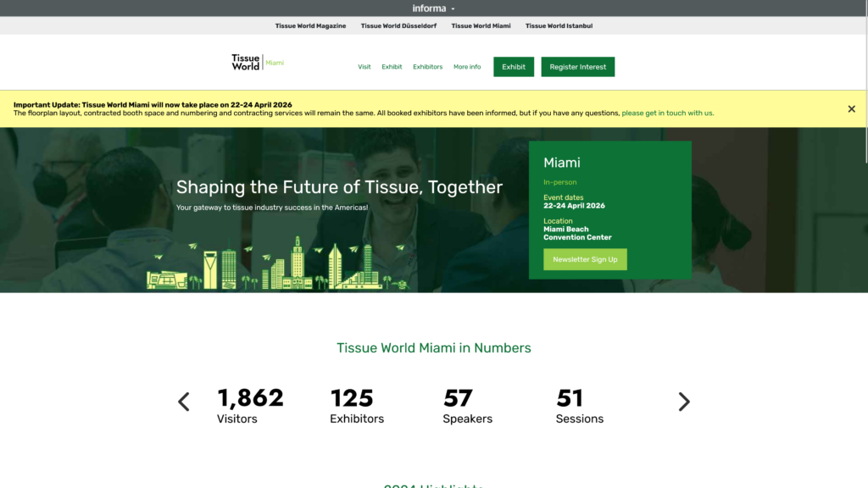Follow 'please get in touch with us' link
The image size is (868, 488).
[668, 113]
